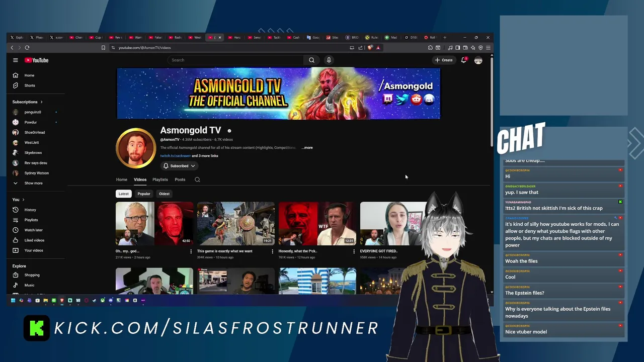Viewport: 644px width, 362px height.
Task: Open Brave browser taskbar icon
Action: click(62, 300)
